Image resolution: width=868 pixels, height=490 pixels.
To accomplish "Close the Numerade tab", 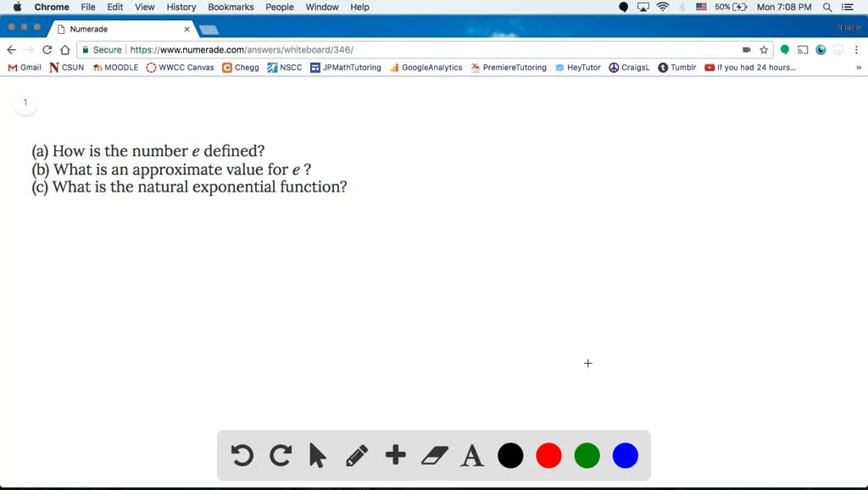I will coord(186,30).
